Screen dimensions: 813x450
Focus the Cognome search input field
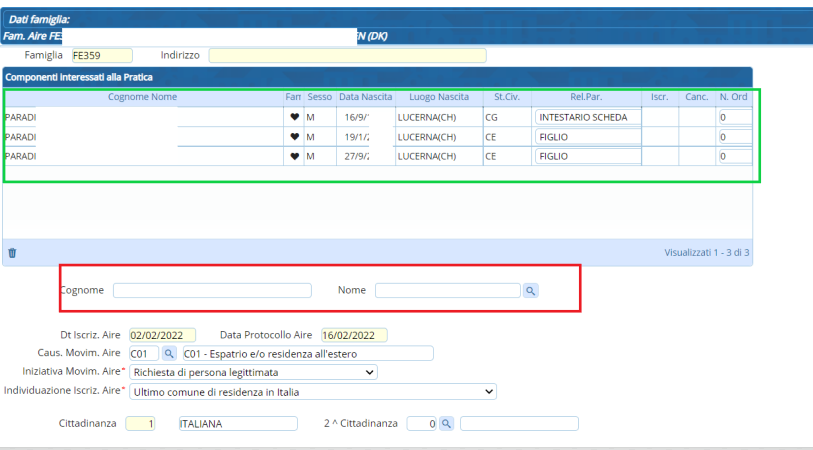click(197, 291)
